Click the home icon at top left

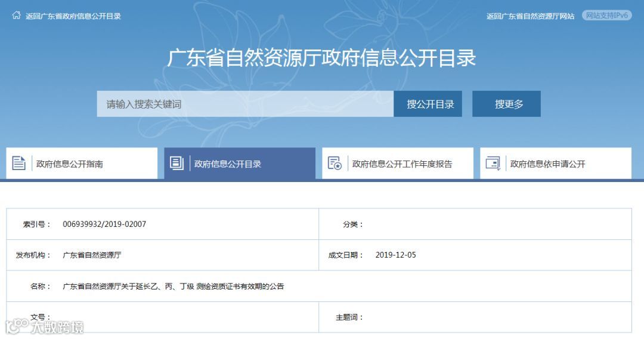click(17, 15)
